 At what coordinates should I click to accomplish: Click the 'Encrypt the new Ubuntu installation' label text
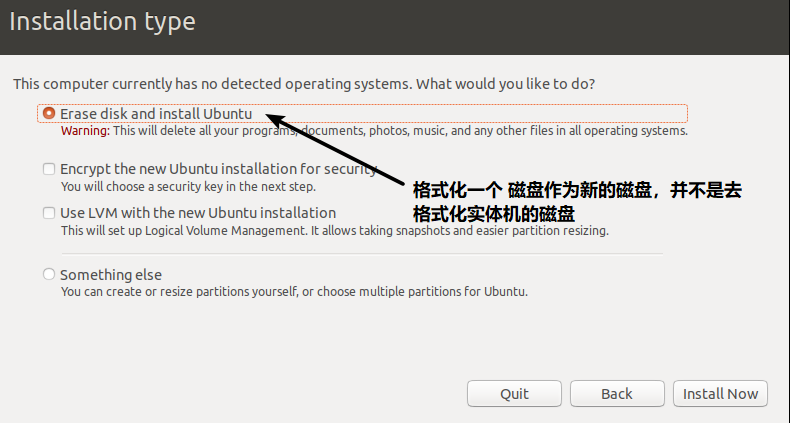tap(218, 169)
